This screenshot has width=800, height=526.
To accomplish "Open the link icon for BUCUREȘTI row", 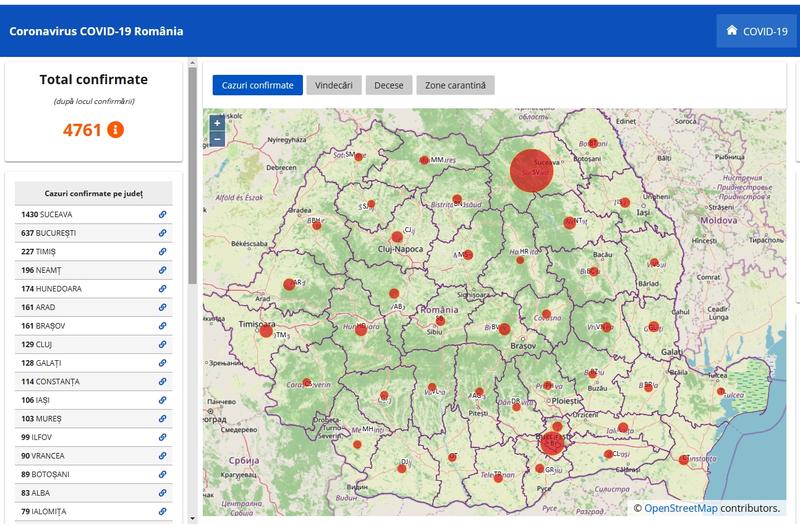I will click(162, 233).
